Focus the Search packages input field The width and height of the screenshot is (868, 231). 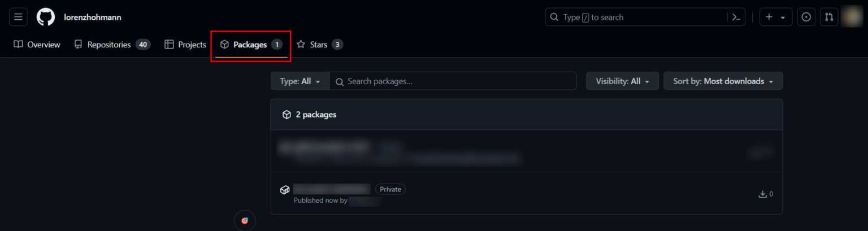[453, 81]
